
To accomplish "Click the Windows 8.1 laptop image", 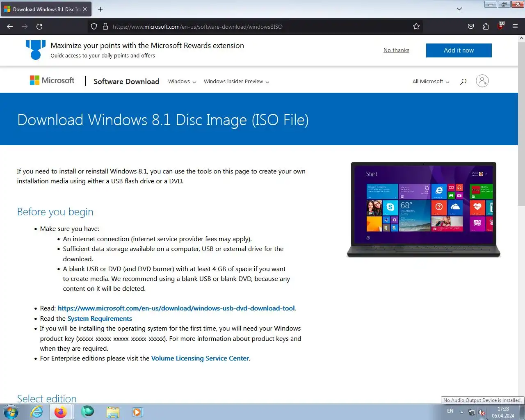I will [424, 210].
